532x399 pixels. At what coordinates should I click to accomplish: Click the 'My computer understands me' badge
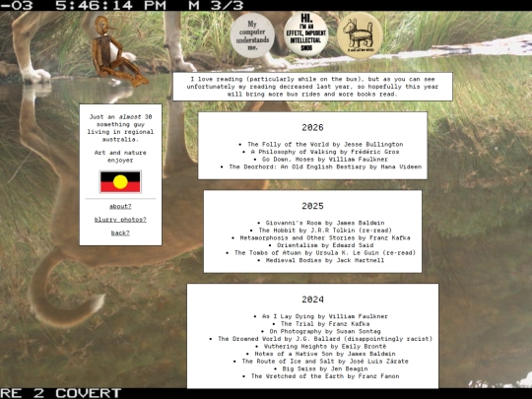(x=252, y=35)
